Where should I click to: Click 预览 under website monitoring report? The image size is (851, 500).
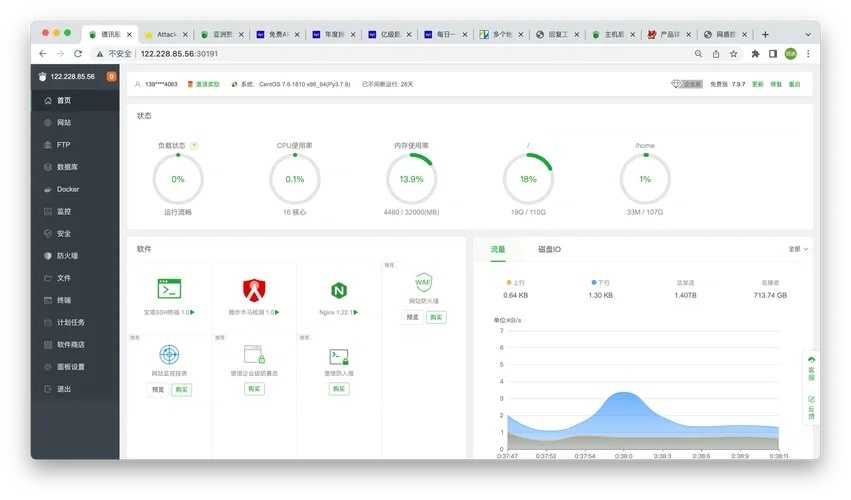pos(157,389)
